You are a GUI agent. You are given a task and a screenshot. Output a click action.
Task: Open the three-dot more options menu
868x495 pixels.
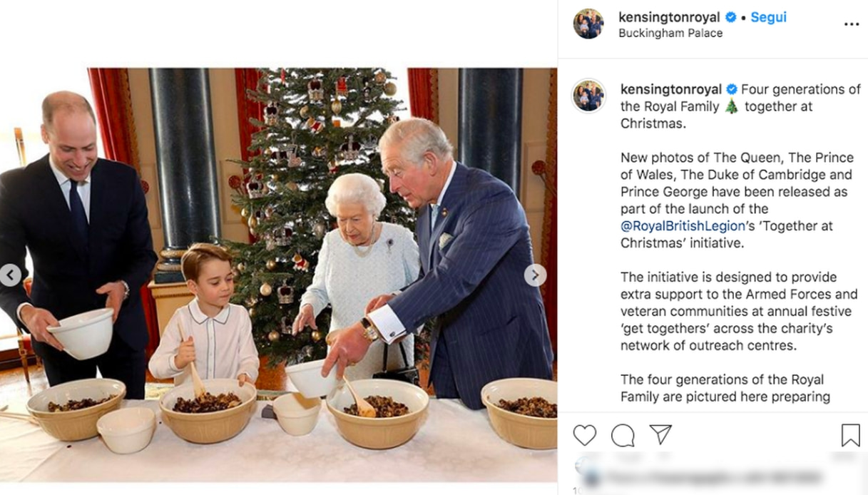(852, 24)
